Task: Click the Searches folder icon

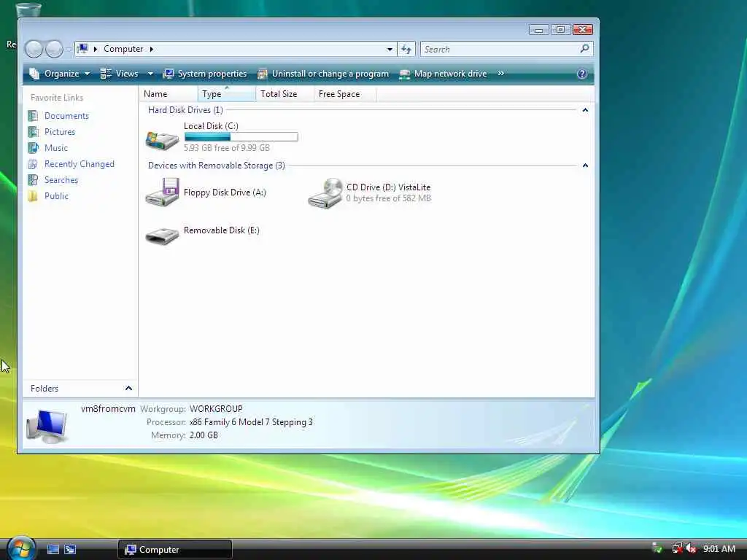Action: (33, 180)
